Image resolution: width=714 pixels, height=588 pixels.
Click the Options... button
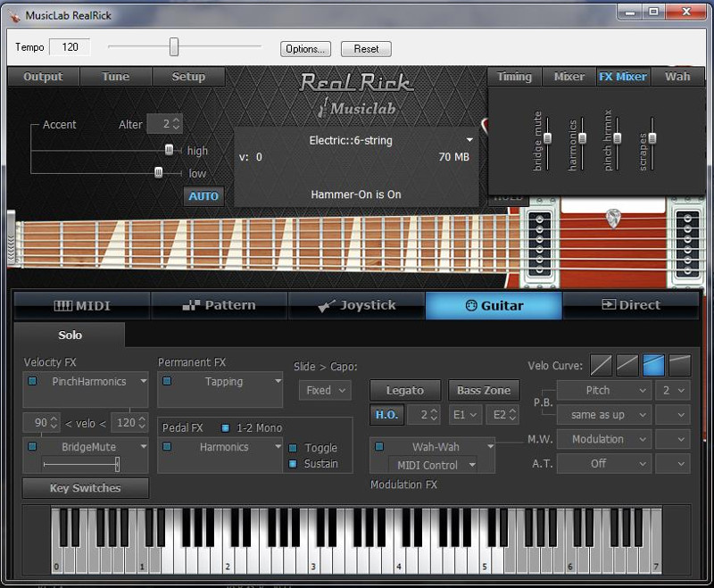point(305,49)
